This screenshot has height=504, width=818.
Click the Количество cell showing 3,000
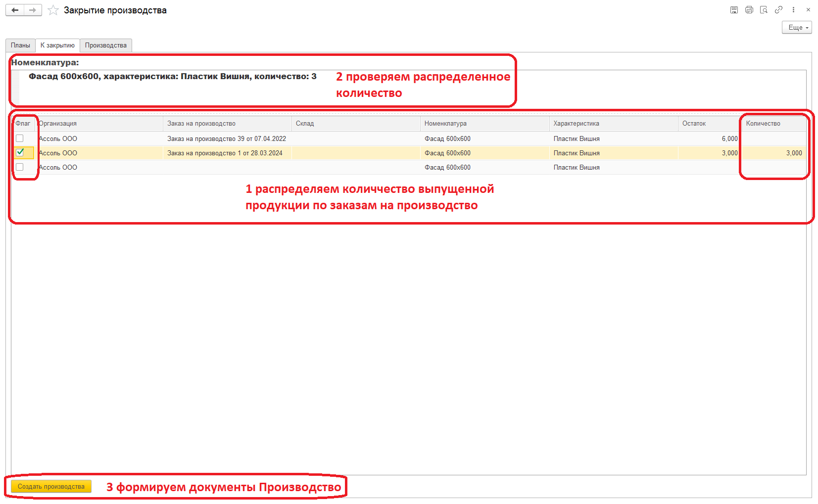(774, 153)
